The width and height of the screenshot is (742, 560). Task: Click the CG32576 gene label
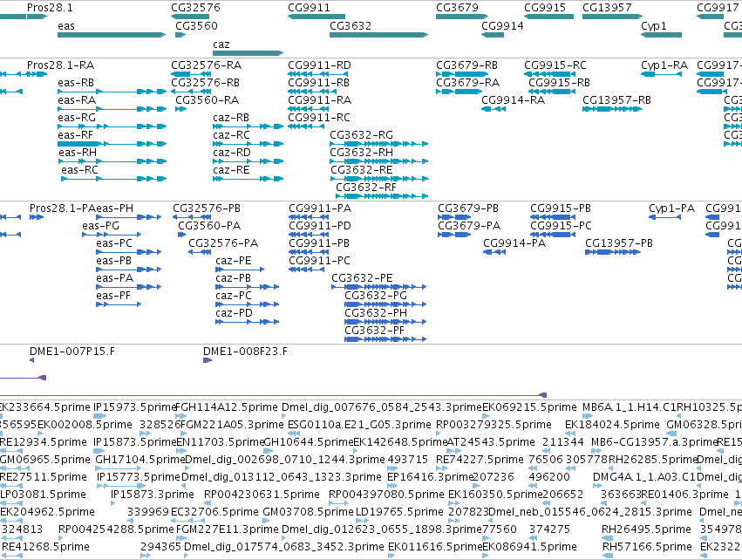point(195,8)
